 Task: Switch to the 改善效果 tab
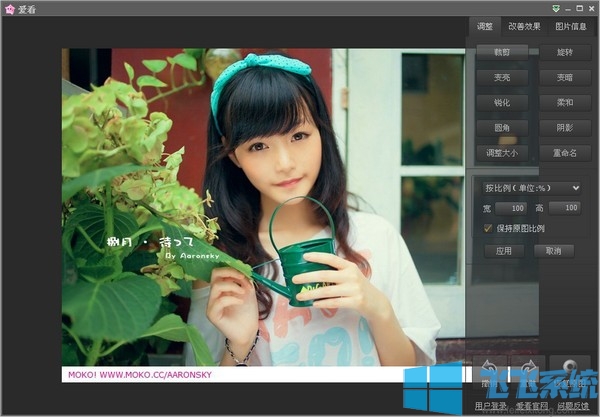[x=523, y=27]
